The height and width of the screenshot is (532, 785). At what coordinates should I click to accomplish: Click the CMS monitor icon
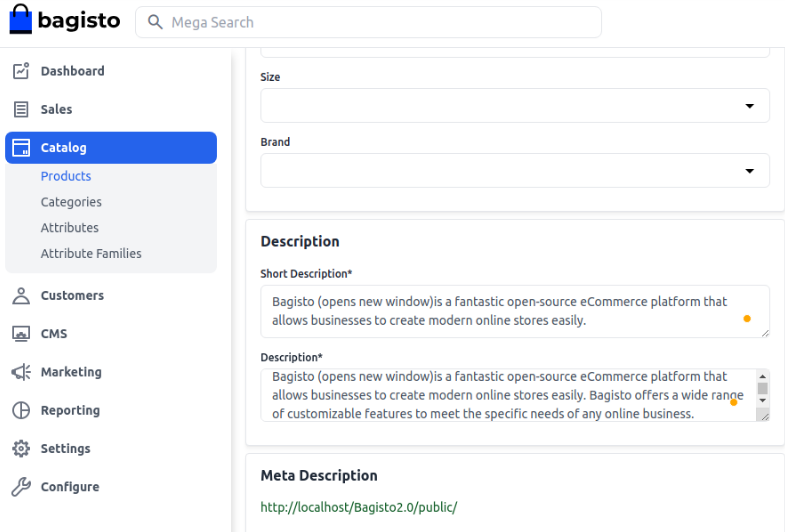coord(21,334)
